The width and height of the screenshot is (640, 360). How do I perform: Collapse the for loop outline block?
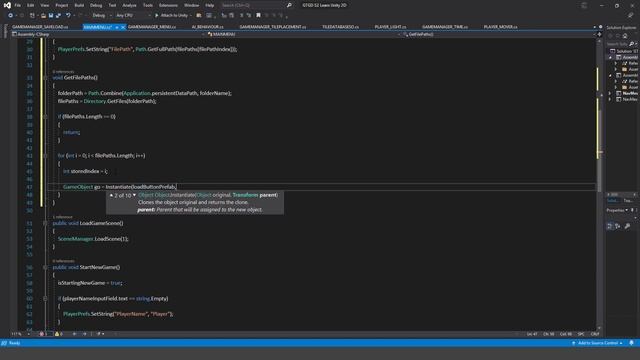pyautogui.click(x=45, y=156)
